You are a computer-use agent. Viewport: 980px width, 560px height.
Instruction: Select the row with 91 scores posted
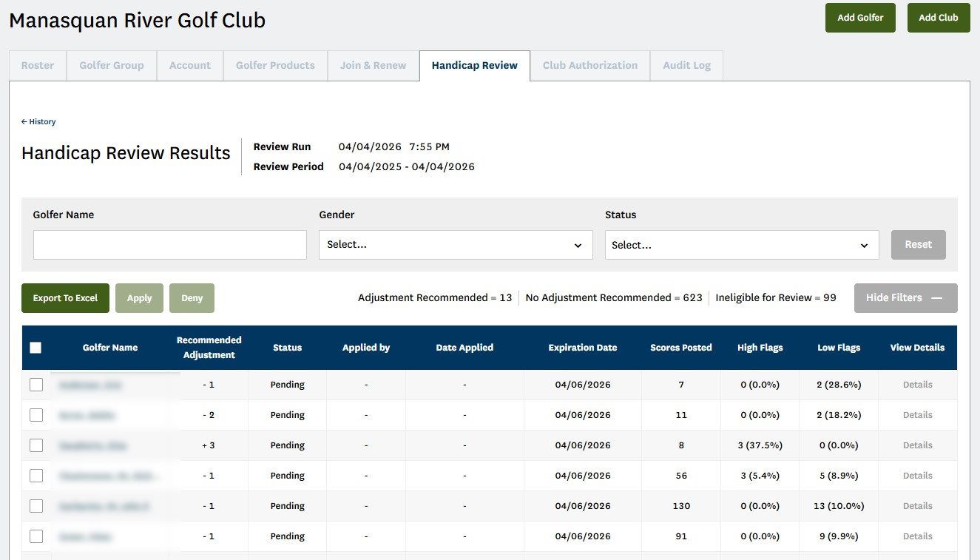point(36,536)
